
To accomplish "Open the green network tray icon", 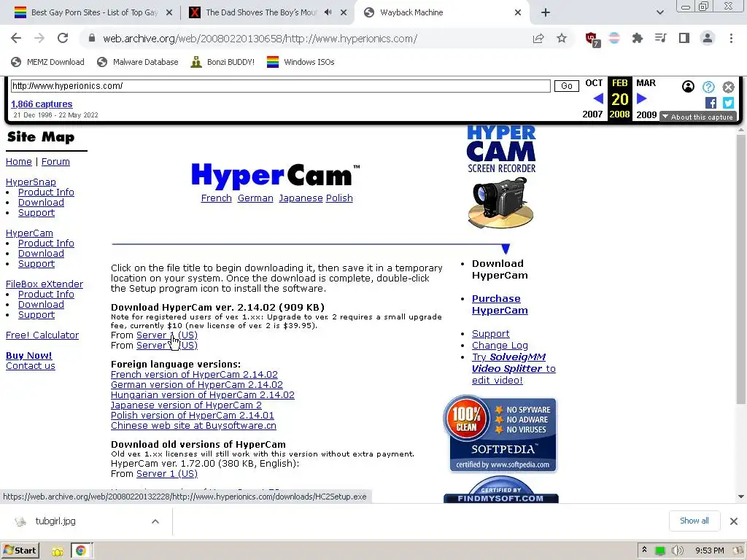I will (659, 551).
